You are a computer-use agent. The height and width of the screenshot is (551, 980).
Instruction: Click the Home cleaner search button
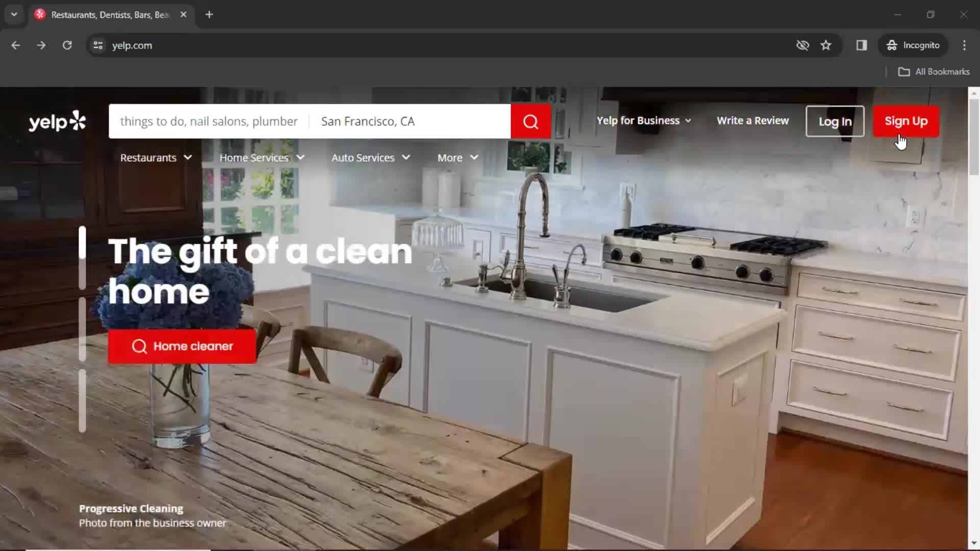point(182,346)
